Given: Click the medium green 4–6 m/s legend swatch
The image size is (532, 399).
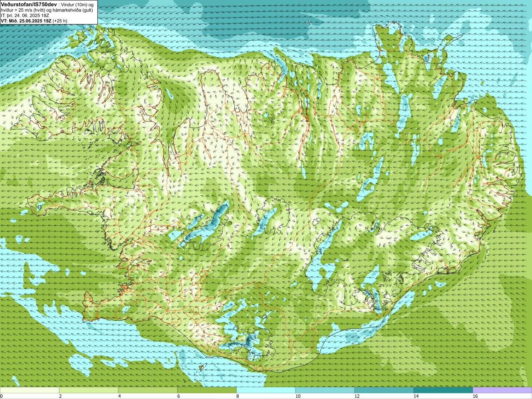Looking at the screenshot, I should (x=148, y=390).
